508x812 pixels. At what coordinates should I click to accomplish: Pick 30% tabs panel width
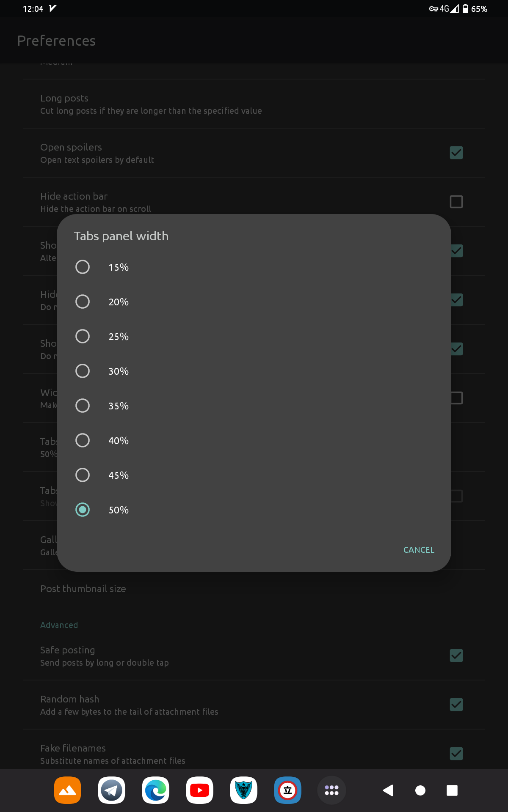click(254, 371)
